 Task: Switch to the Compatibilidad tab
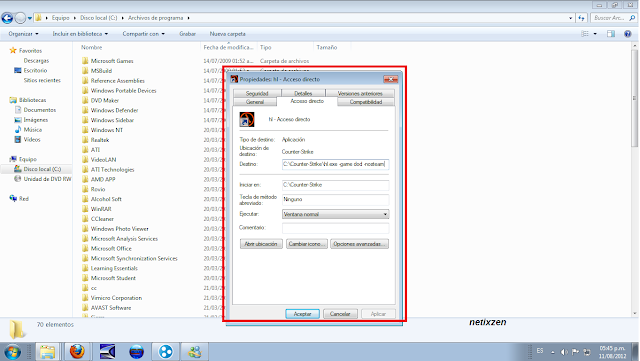point(366,102)
